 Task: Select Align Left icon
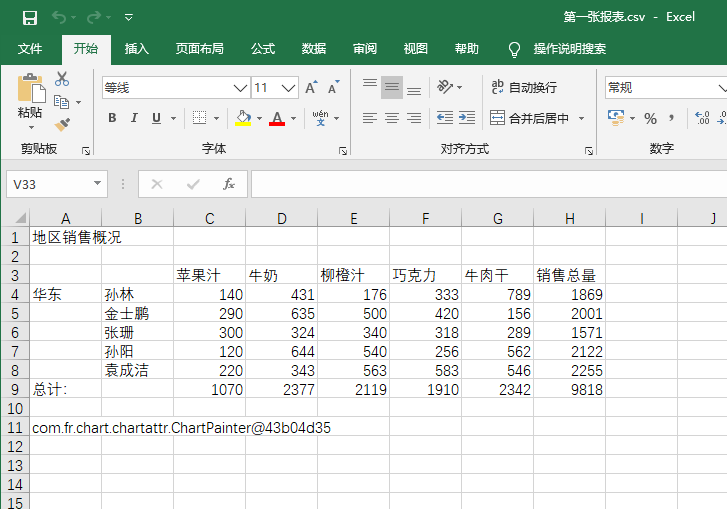click(370, 118)
